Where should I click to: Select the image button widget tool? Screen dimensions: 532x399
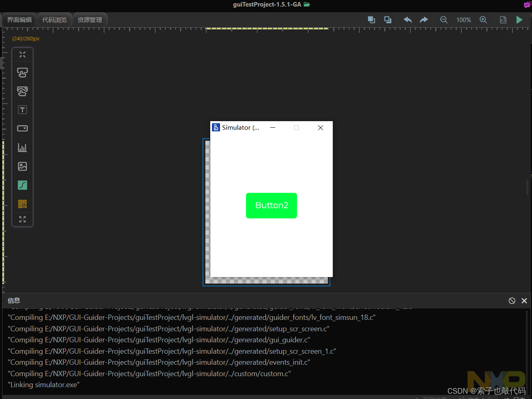[22, 91]
